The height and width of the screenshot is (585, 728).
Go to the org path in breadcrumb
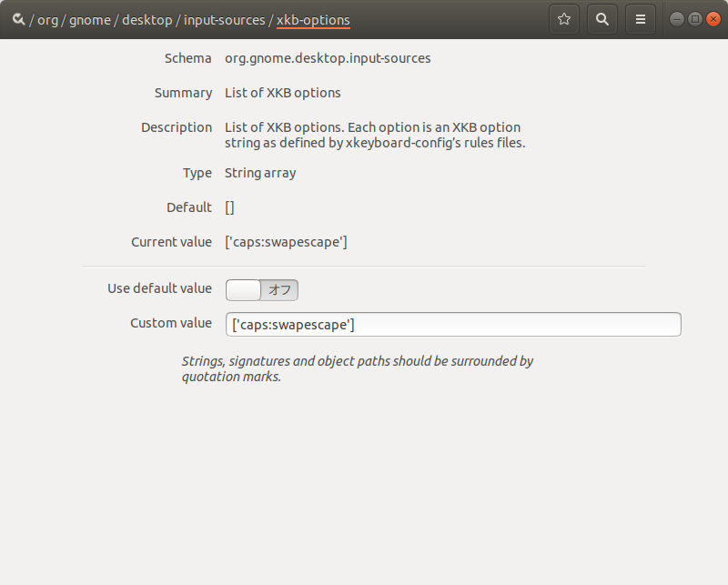tap(49, 19)
